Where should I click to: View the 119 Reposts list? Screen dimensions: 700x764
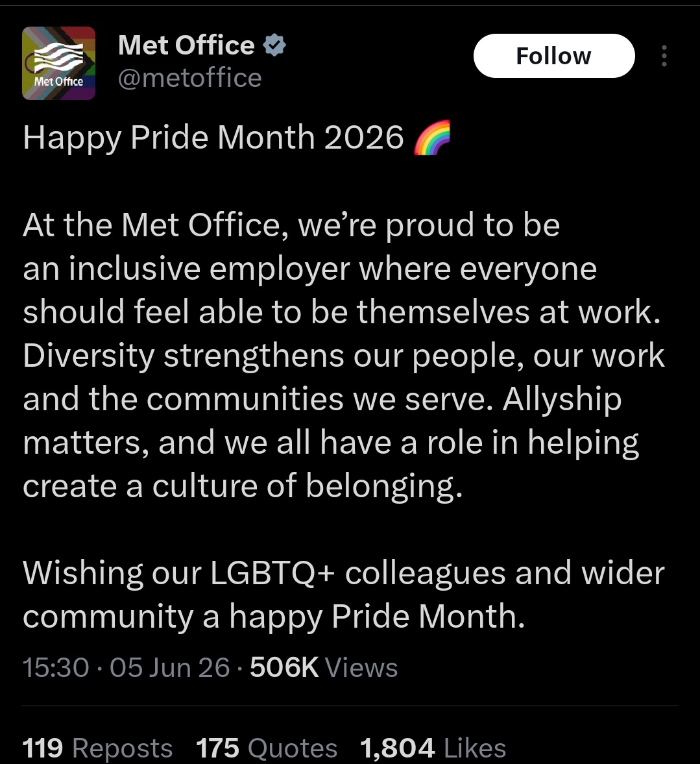click(x=97, y=747)
